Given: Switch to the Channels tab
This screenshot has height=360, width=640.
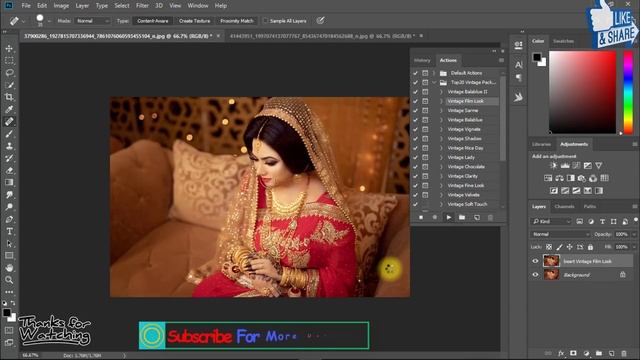Looking at the screenshot, I should click(564, 207).
